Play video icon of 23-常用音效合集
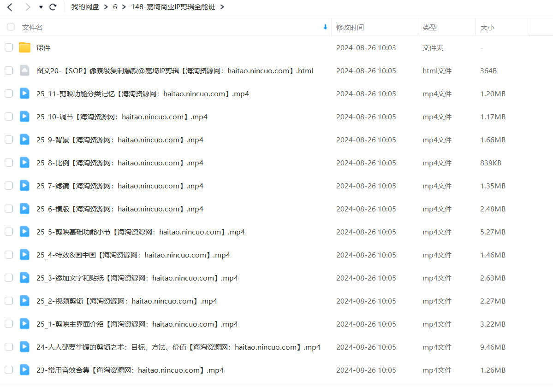This screenshot has height=392, width=553. pyautogui.click(x=24, y=370)
